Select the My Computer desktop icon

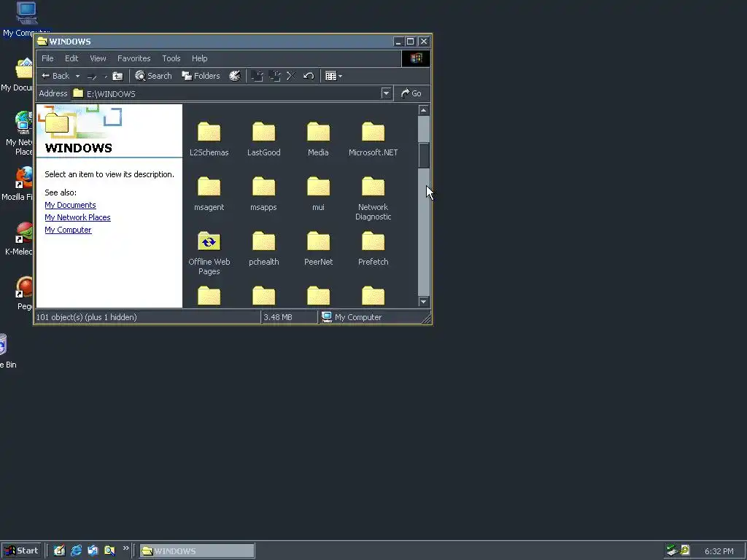click(26, 19)
